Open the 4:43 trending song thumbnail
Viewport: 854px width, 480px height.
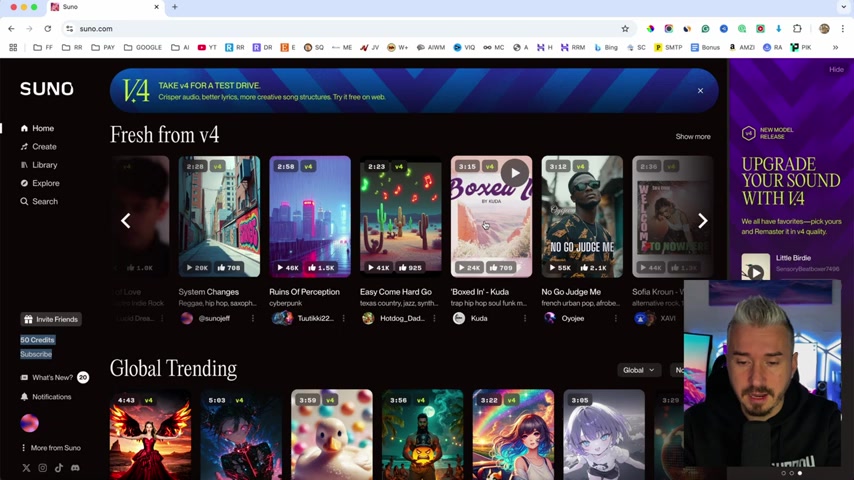tap(150, 434)
